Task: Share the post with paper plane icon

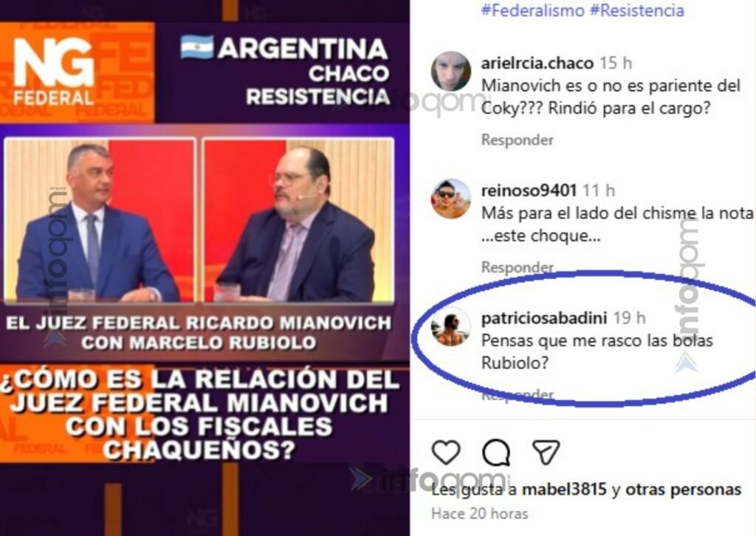Action: [546, 452]
